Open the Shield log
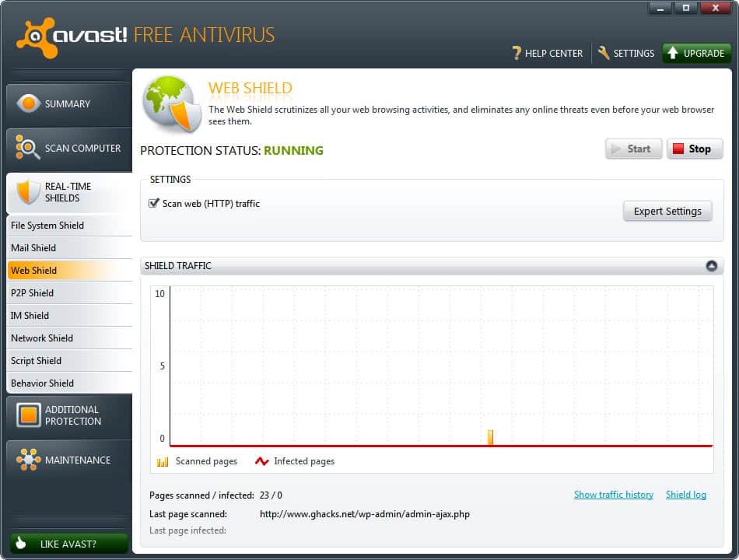The image size is (739, 560). point(685,494)
